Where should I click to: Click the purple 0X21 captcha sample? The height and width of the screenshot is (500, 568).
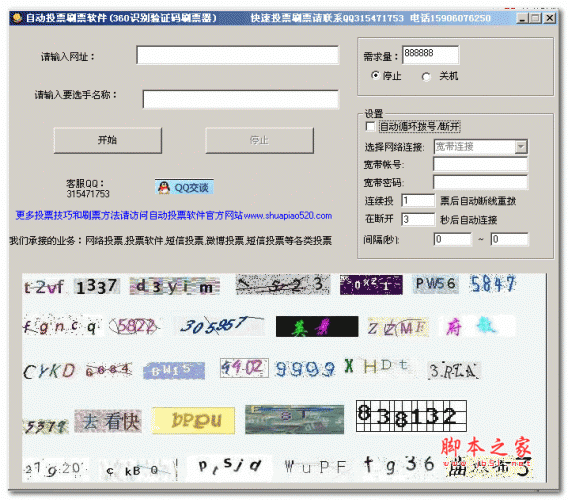click(x=371, y=285)
